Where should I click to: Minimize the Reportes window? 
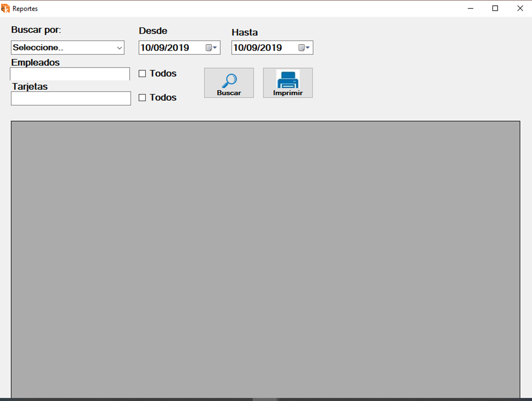pyautogui.click(x=471, y=8)
